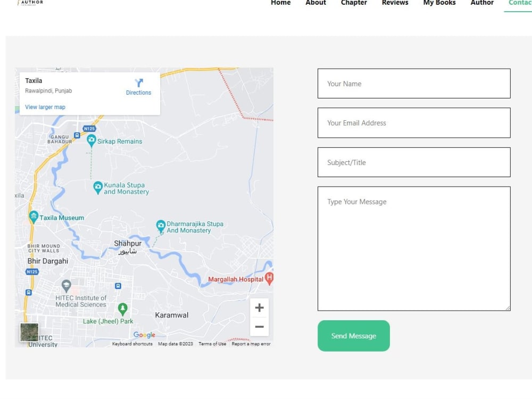The width and height of the screenshot is (532, 399).
Task: Click Bhir Dargahi label
Action: pyautogui.click(x=48, y=261)
